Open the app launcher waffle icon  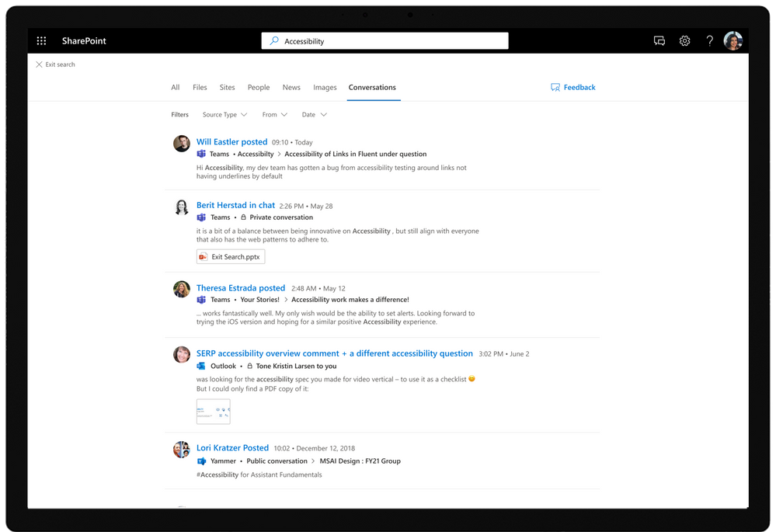42,41
